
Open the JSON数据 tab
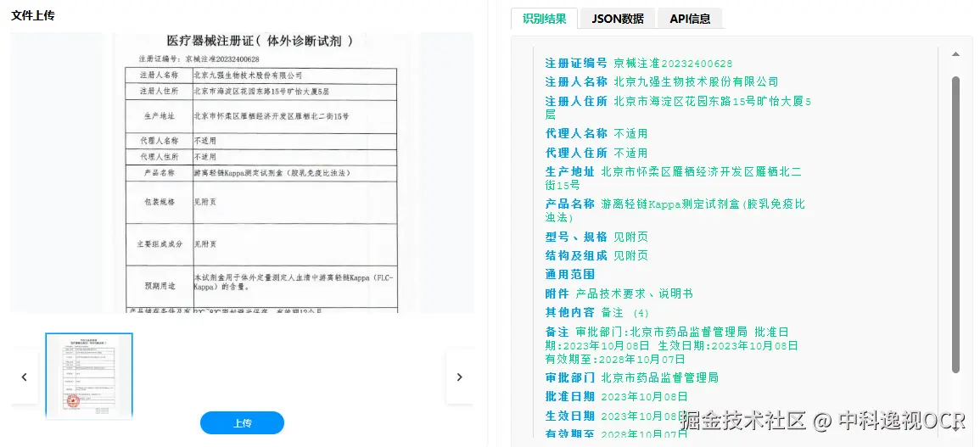(618, 18)
